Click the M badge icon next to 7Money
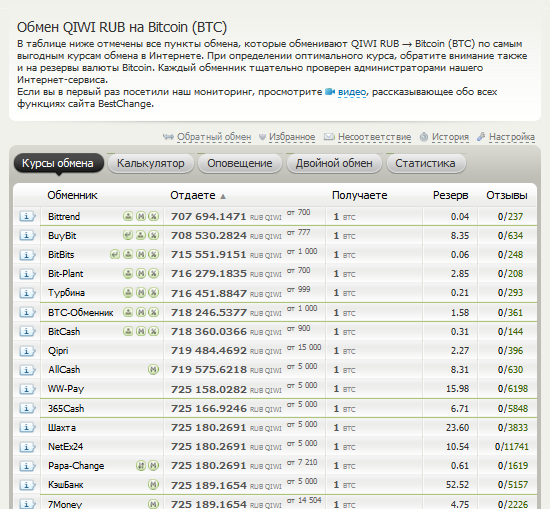 point(153,504)
